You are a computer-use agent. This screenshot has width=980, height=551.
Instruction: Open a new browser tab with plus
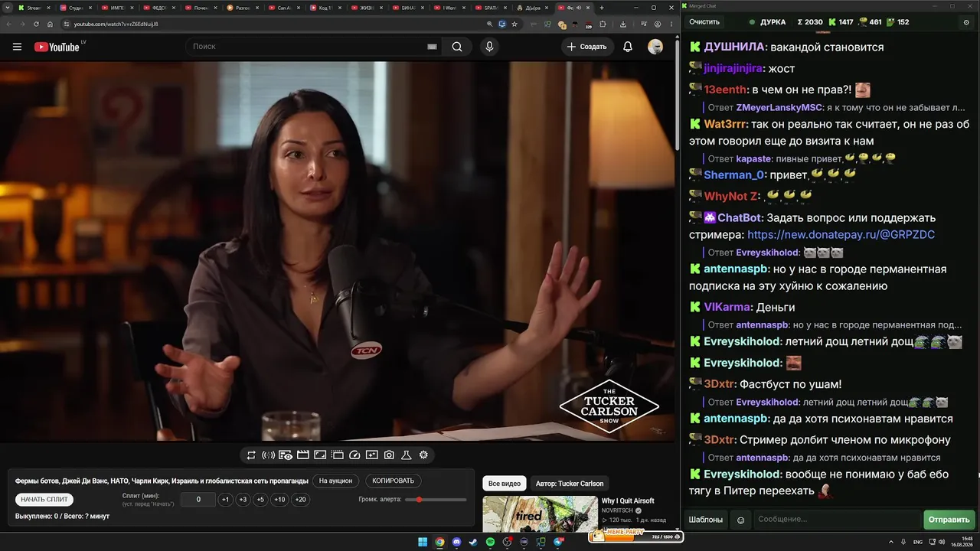click(x=602, y=8)
